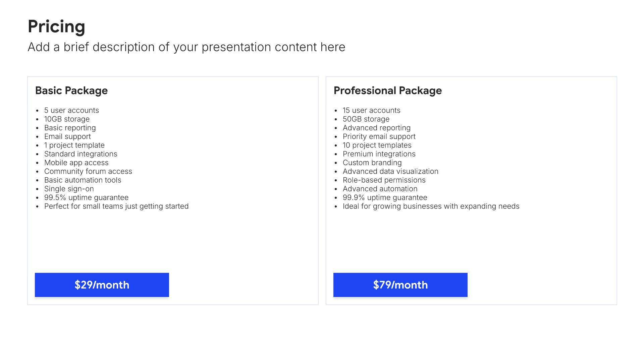Screen dimensions: 644x362
Task: Click "Perfect for small teams" text line
Action: coord(116,206)
